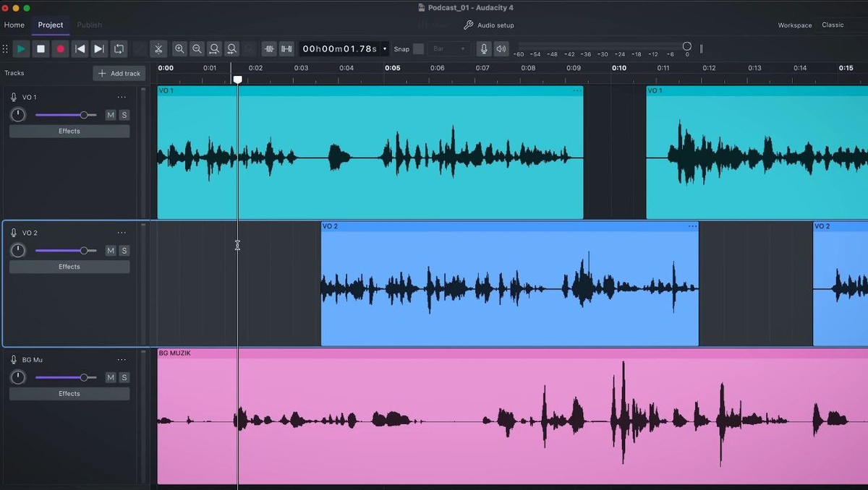Select the Project tab

[51, 25]
